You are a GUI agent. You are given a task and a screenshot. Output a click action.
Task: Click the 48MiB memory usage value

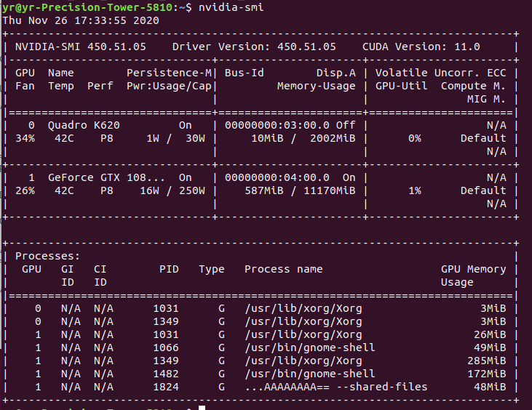[x=490, y=387]
